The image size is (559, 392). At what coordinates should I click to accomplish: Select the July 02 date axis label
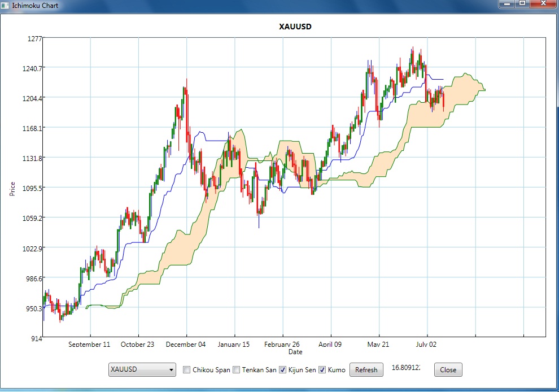[426, 345]
